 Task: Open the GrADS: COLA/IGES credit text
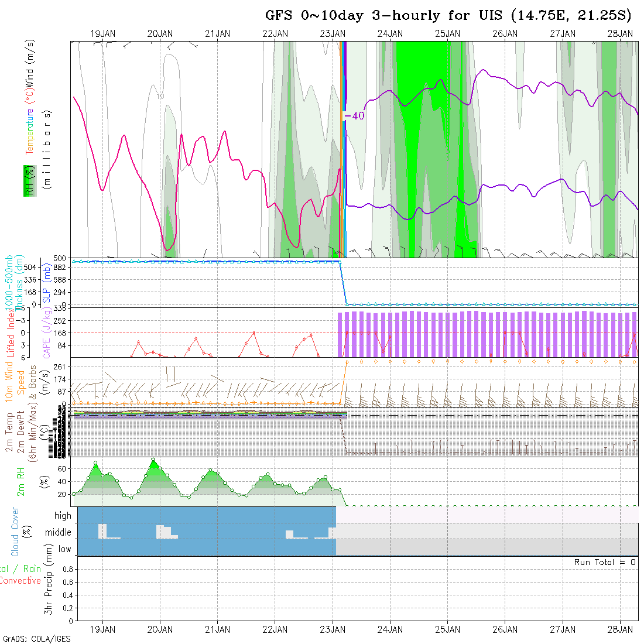click(36, 639)
